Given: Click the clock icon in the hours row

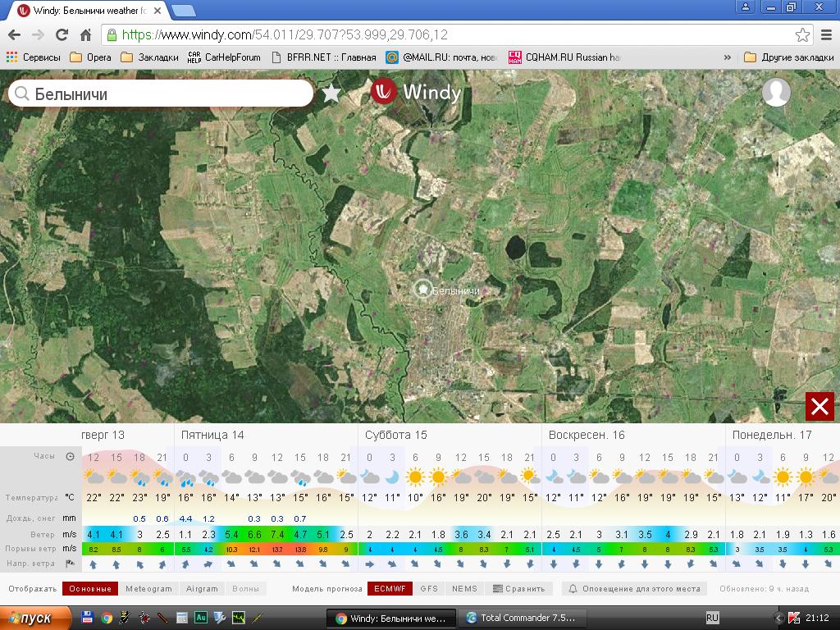Looking at the screenshot, I should (70, 457).
